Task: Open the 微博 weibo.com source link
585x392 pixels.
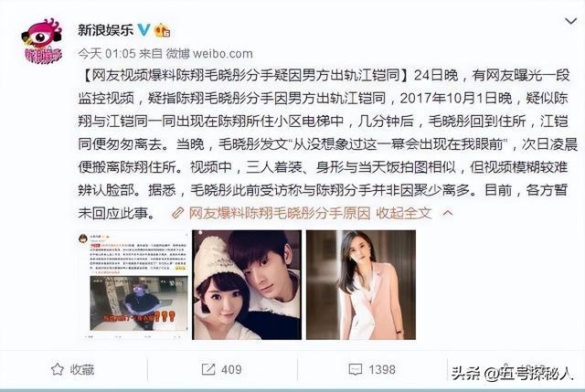Action: (x=209, y=54)
